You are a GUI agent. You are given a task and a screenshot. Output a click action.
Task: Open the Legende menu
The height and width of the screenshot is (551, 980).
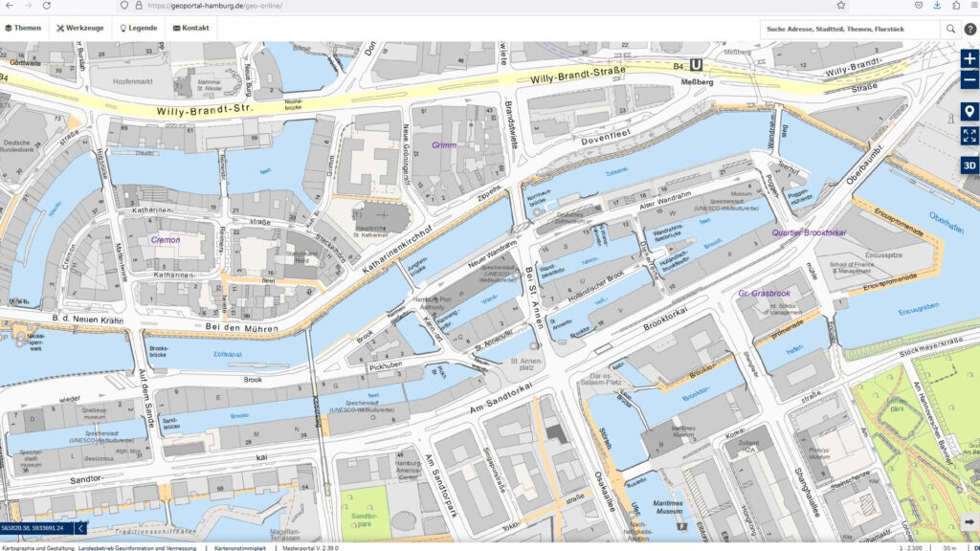(138, 28)
